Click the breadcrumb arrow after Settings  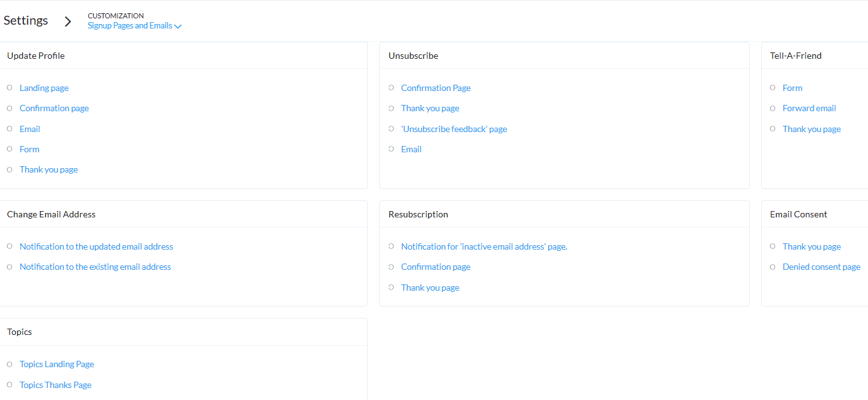coord(68,21)
